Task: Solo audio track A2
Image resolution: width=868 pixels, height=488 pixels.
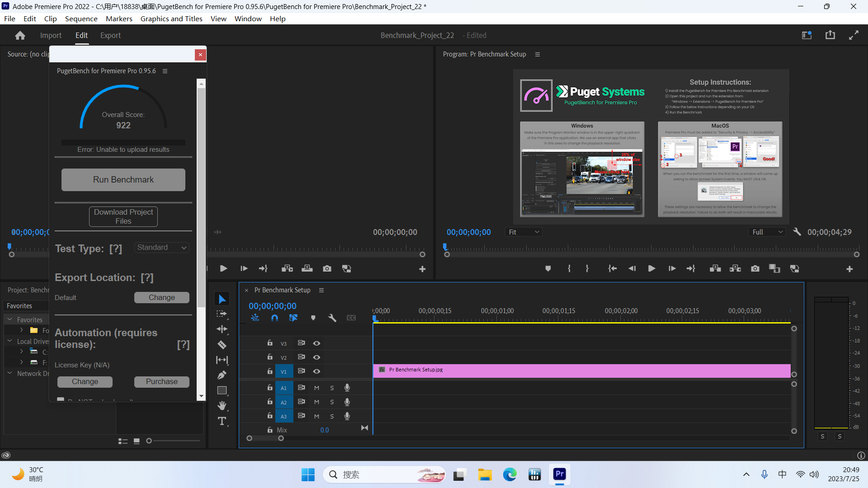Action: [x=332, y=402]
